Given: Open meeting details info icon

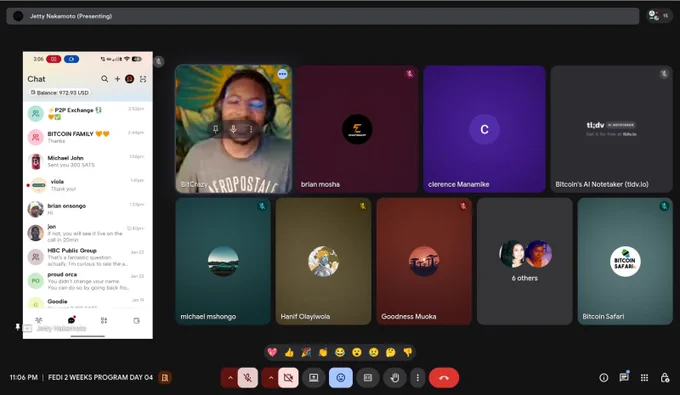Looking at the screenshot, I should click(x=604, y=378).
